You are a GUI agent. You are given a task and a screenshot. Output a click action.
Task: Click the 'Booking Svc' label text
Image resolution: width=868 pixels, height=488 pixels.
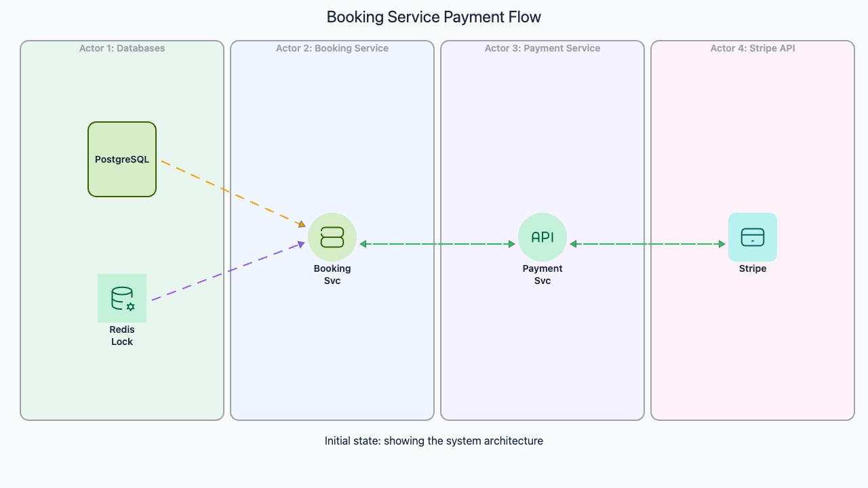click(x=332, y=274)
